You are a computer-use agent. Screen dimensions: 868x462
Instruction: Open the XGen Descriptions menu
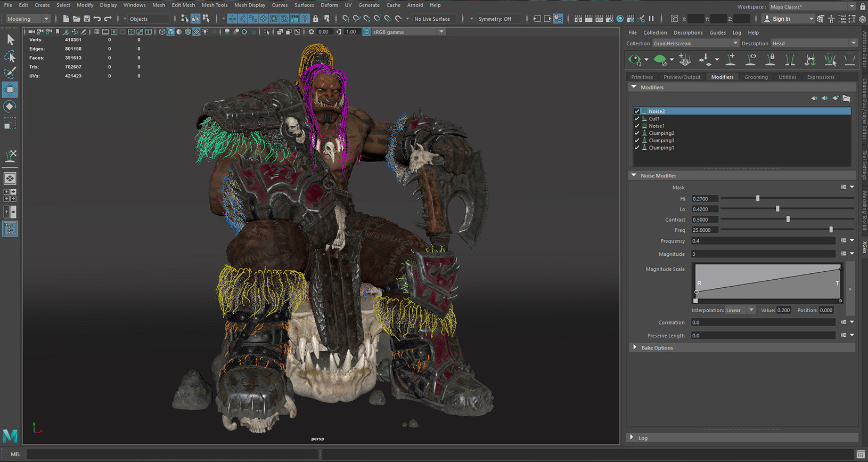[x=688, y=33]
